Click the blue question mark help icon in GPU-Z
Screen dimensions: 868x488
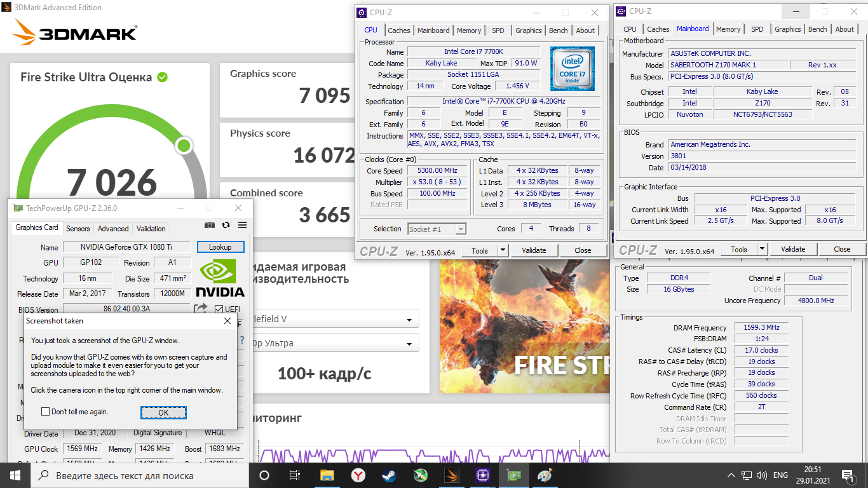[241, 341]
